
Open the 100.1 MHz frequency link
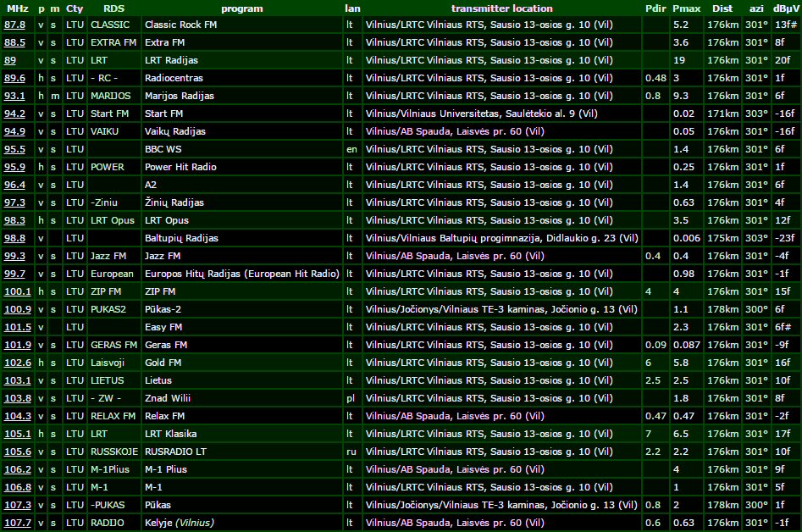(18, 291)
